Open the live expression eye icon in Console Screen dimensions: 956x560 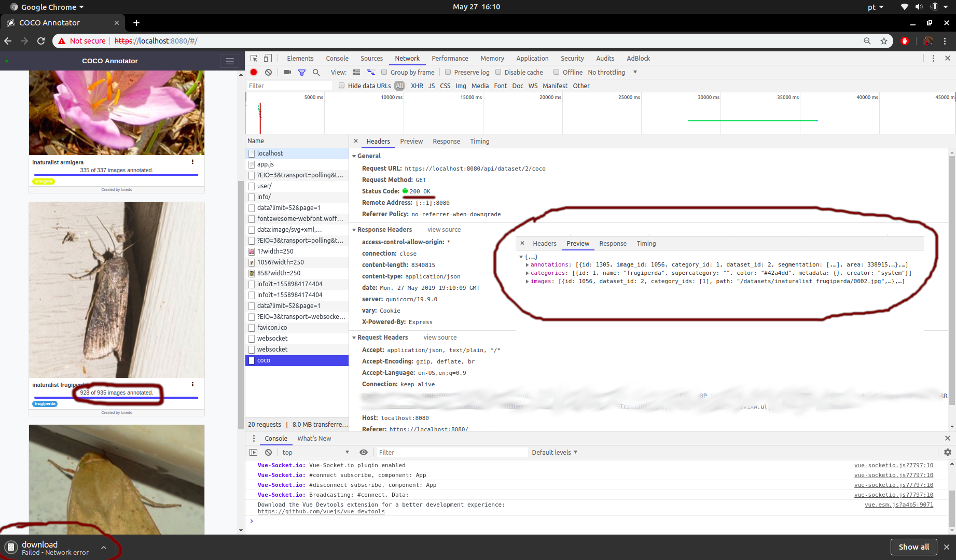(364, 452)
